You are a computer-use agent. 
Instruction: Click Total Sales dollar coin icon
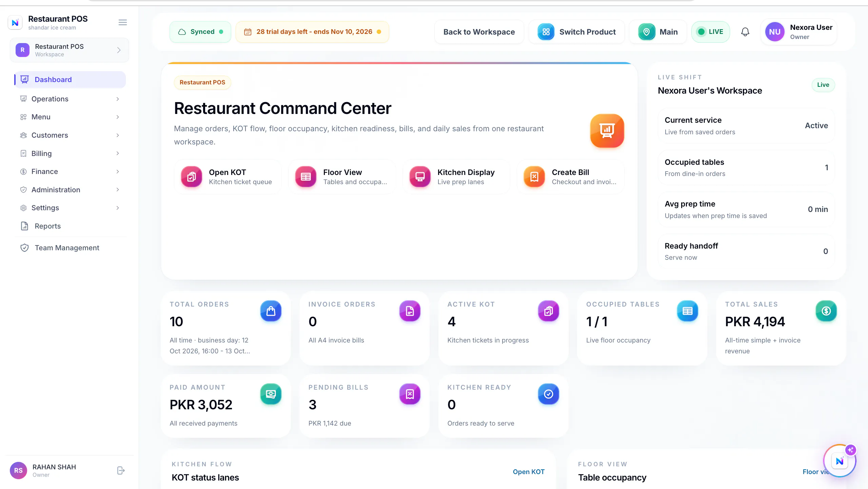tap(826, 311)
